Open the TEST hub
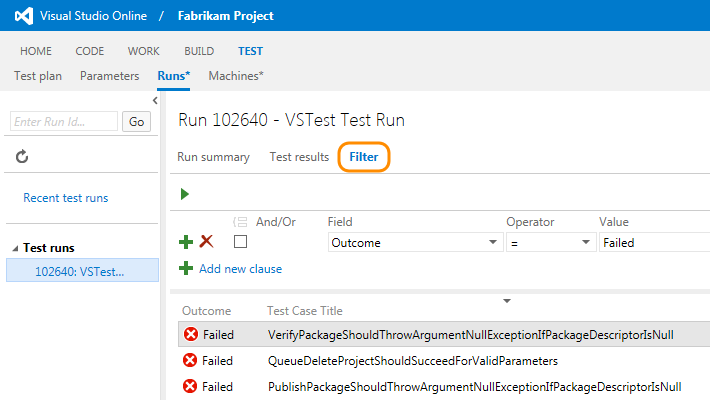 [250, 51]
